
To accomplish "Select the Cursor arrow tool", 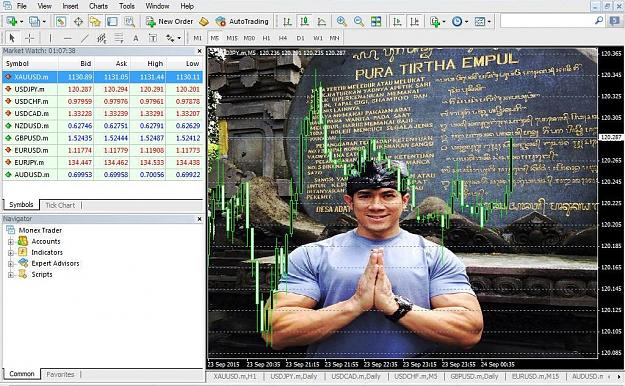I will click(12, 38).
